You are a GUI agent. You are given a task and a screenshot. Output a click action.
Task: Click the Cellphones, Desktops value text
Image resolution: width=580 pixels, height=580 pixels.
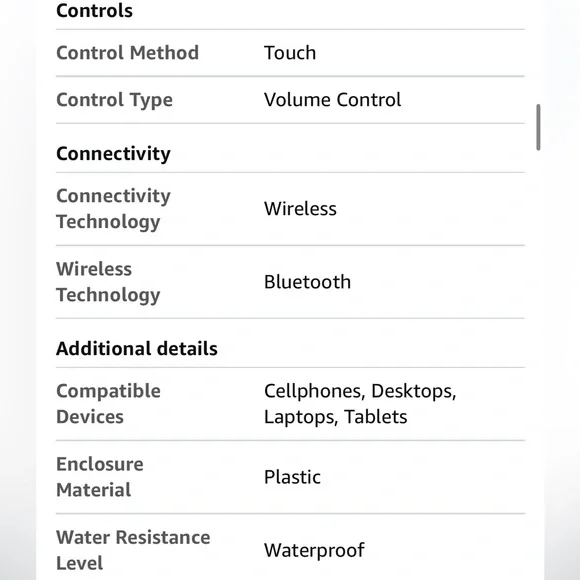point(360,391)
